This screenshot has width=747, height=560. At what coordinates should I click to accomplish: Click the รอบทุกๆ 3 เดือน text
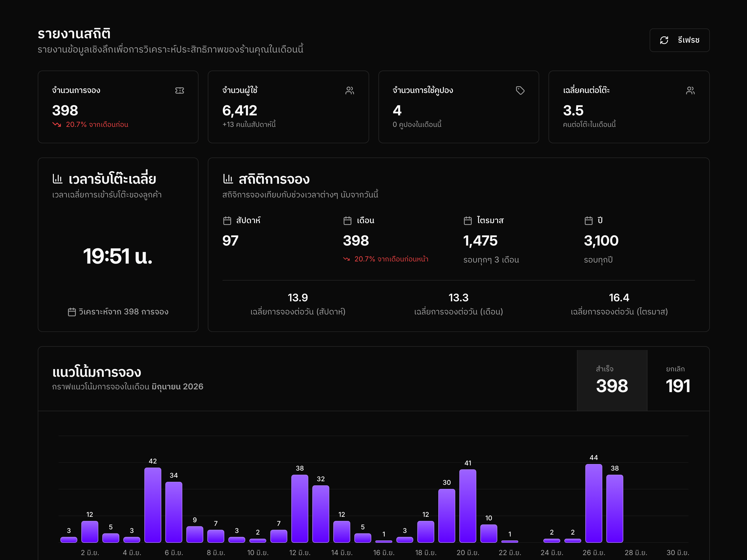point(491,260)
